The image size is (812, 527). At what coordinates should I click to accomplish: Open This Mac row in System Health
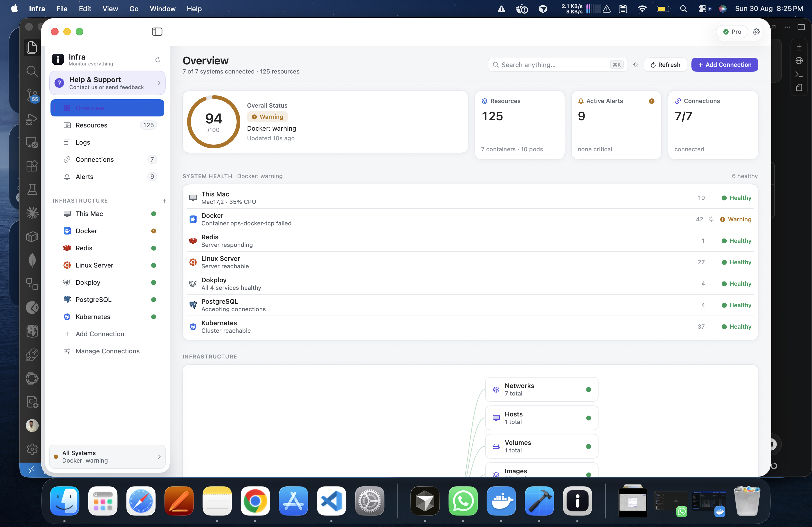[470, 198]
